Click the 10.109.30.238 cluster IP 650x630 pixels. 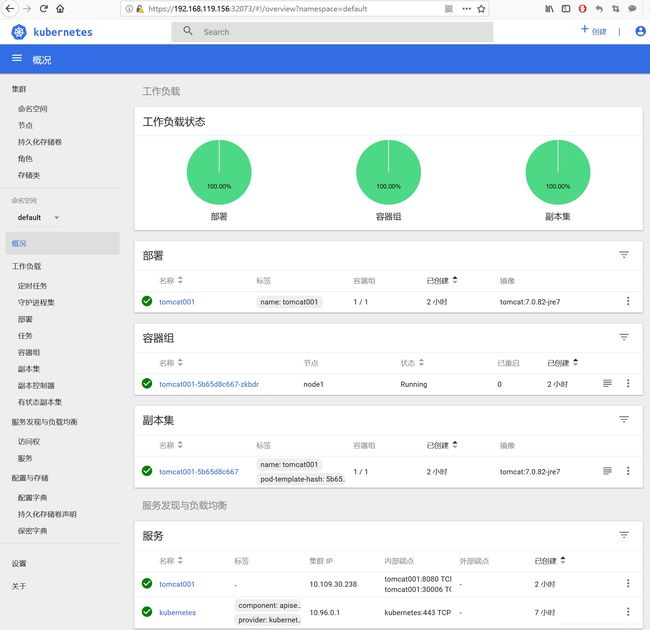pyautogui.click(x=333, y=584)
